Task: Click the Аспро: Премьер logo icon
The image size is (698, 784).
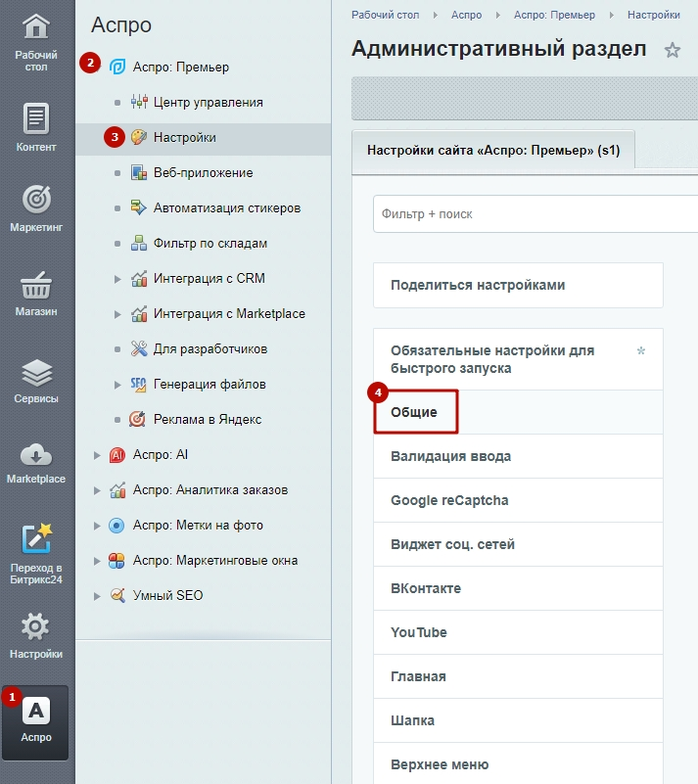Action: point(117,67)
